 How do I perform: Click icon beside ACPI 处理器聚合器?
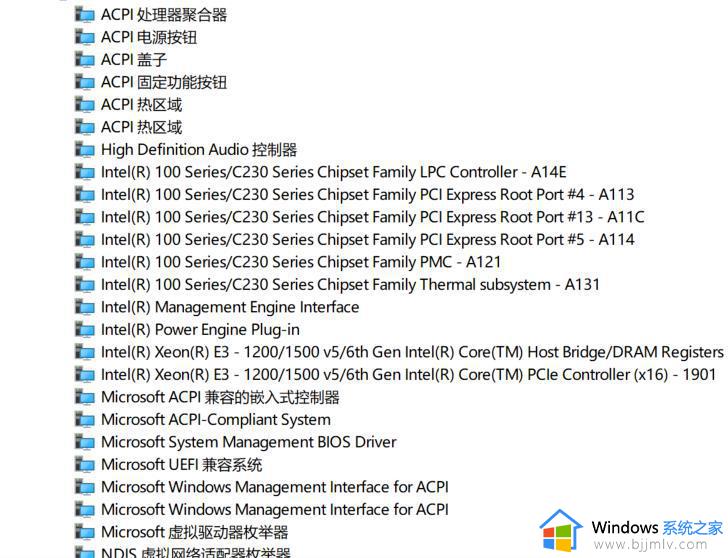(85, 15)
